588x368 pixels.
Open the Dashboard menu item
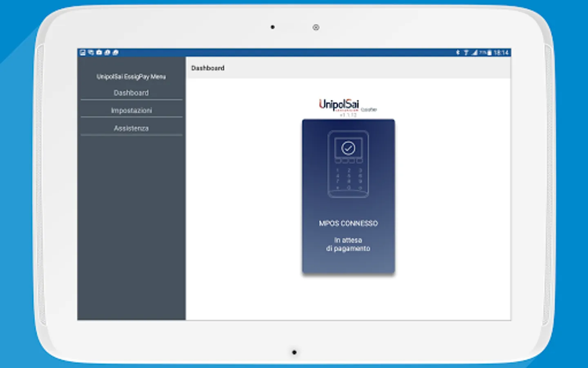131,93
